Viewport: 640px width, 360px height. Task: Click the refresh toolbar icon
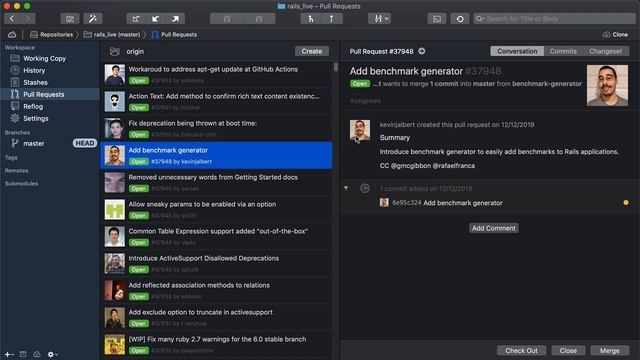pyautogui.click(x=460, y=19)
